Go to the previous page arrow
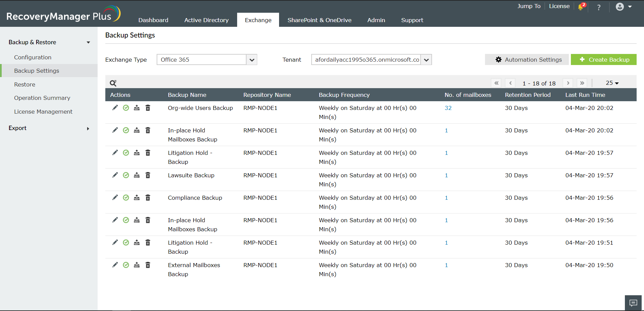Screen dimensions: 644x311 [510, 83]
